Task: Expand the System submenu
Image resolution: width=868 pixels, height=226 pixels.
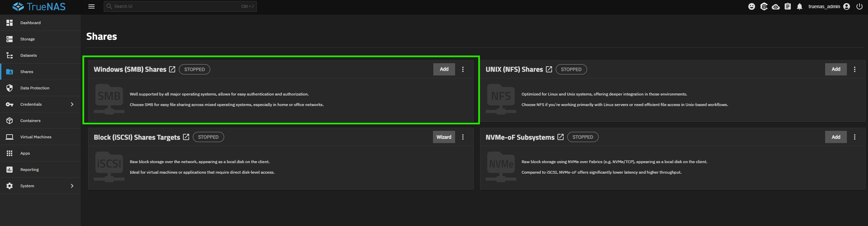Action: 72,186
